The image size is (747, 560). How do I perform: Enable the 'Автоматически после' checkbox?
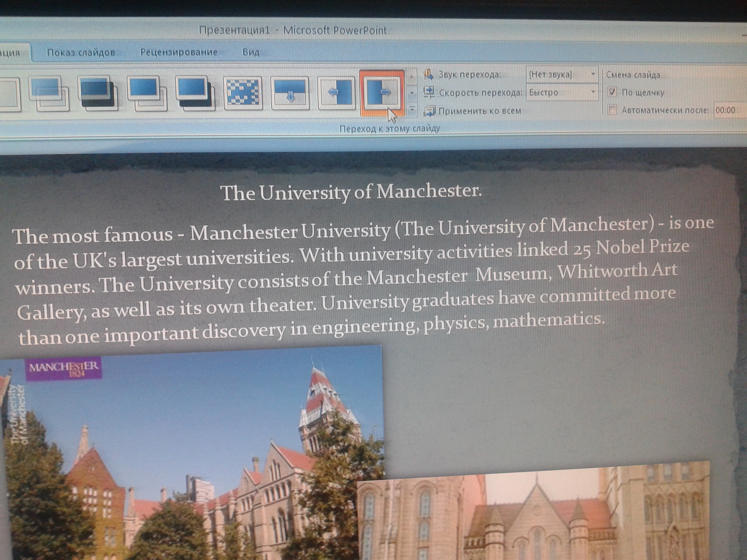612,110
